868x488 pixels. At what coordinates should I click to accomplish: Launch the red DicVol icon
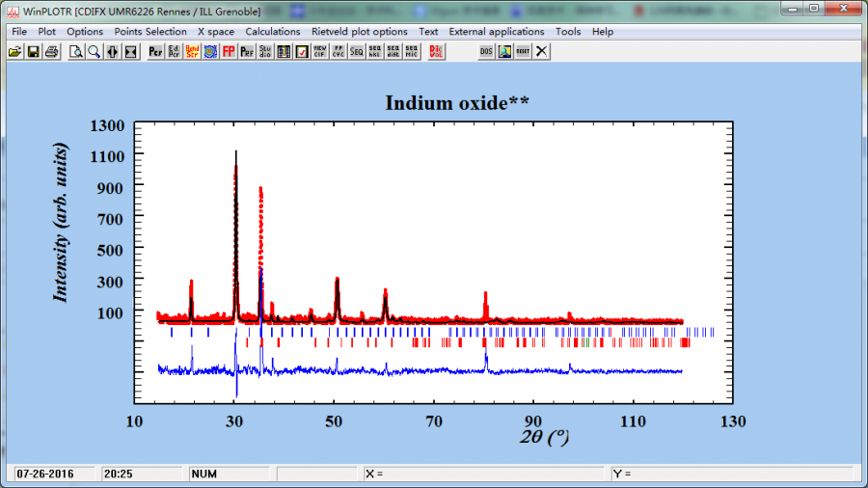point(436,51)
